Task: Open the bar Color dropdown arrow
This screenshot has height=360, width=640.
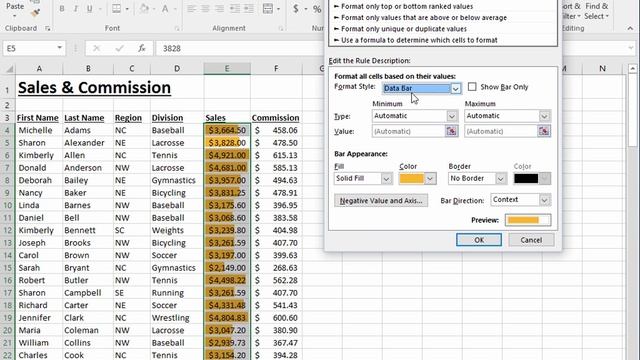Action: 430,178
